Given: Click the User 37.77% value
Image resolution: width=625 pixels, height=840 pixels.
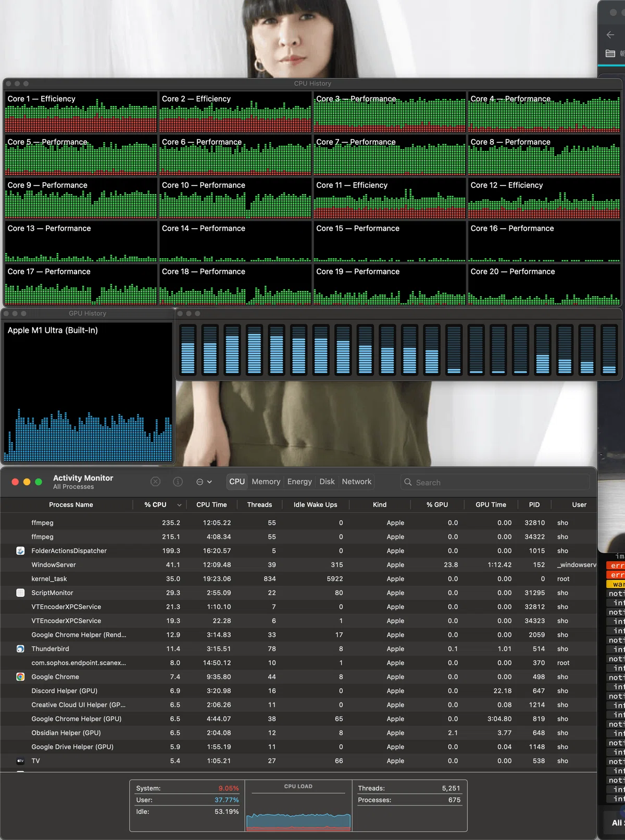Looking at the screenshot, I should coord(227,800).
